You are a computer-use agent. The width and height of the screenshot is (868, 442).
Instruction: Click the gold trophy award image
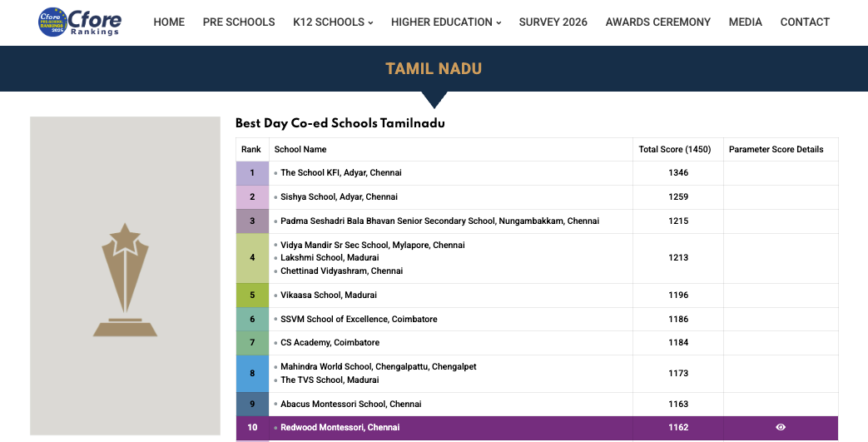[x=125, y=280]
